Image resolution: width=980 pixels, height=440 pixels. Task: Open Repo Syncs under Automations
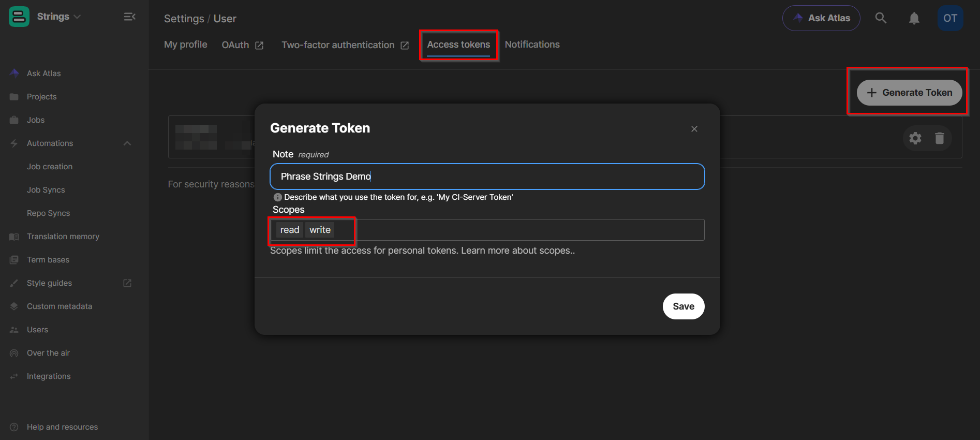(48, 213)
